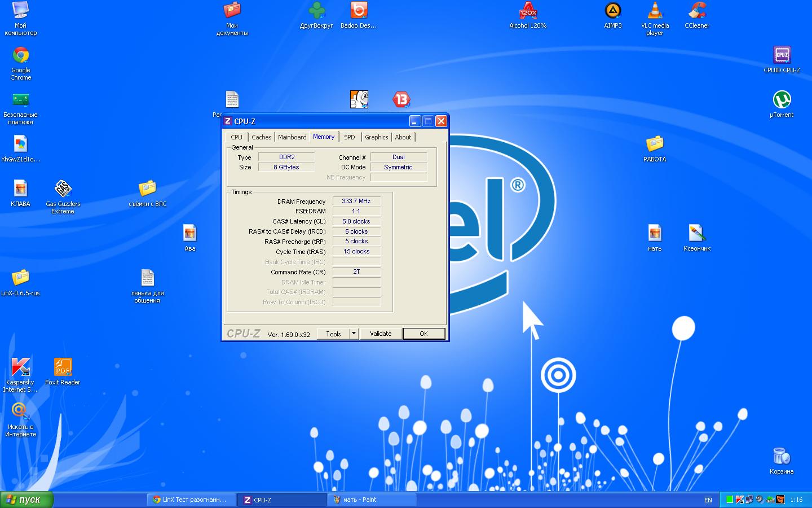Click the network connection icon in the system tray
This screenshot has width=812, height=508.
[x=749, y=500]
